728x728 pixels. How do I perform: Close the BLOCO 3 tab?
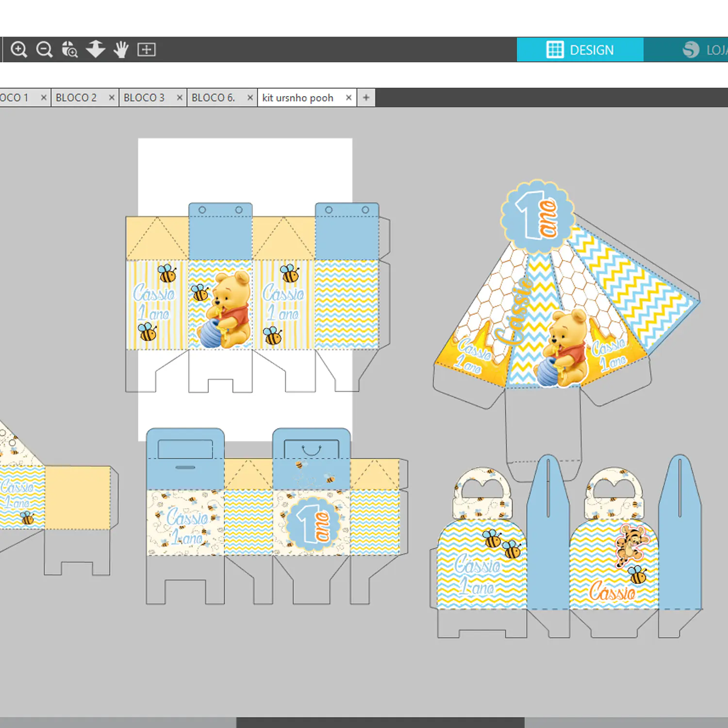pyautogui.click(x=180, y=98)
